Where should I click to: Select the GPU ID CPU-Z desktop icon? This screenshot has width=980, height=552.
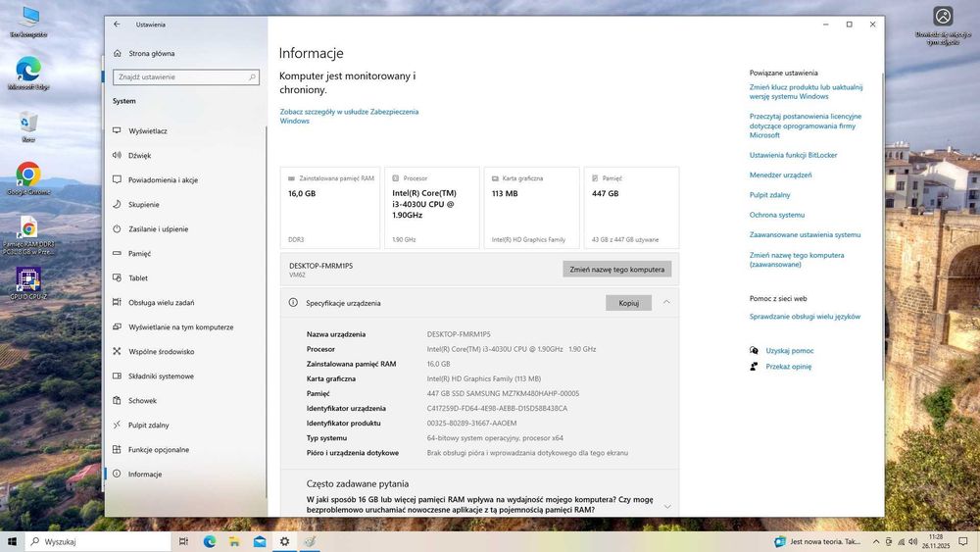[x=28, y=283]
